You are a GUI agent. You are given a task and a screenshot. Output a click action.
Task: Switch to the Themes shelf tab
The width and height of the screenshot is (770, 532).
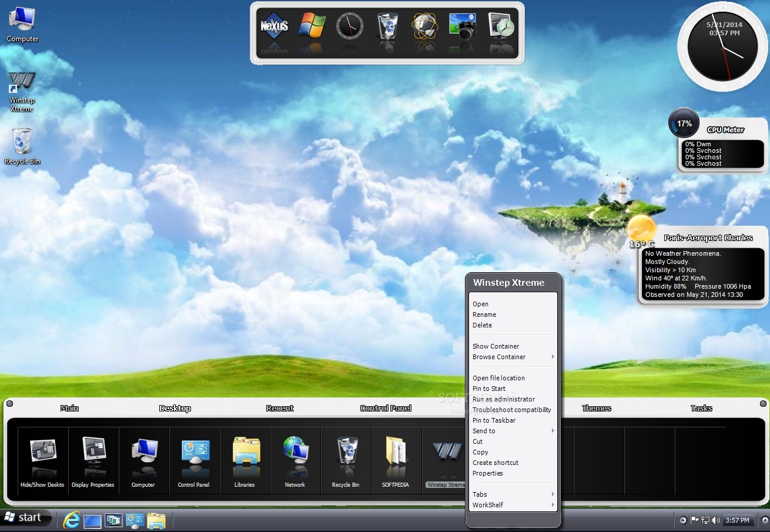[x=597, y=408]
